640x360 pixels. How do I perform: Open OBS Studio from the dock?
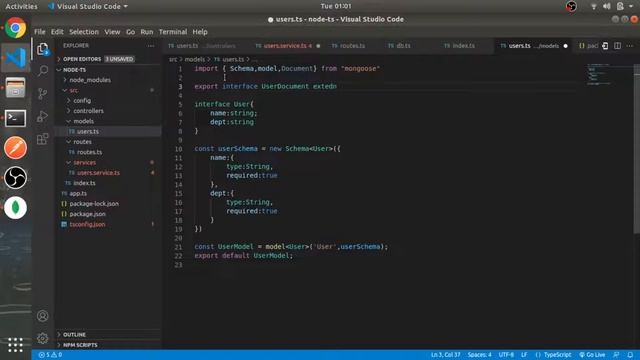click(16, 178)
